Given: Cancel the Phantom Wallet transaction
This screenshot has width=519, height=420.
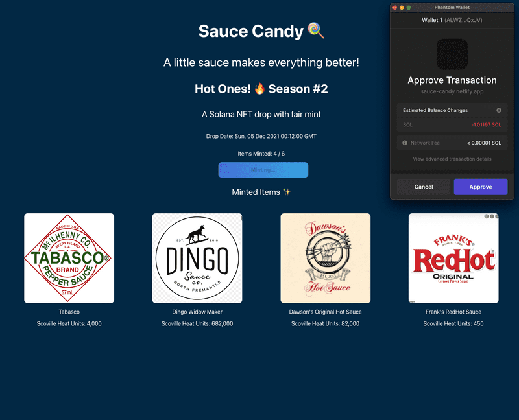Looking at the screenshot, I should pyautogui.click(x=424, y=187).
